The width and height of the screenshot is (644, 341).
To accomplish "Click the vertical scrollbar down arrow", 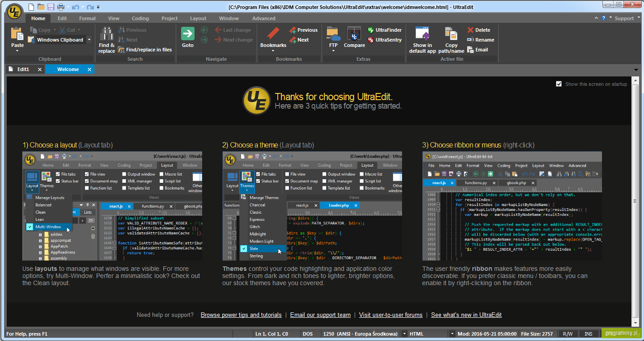I will 636,323.
